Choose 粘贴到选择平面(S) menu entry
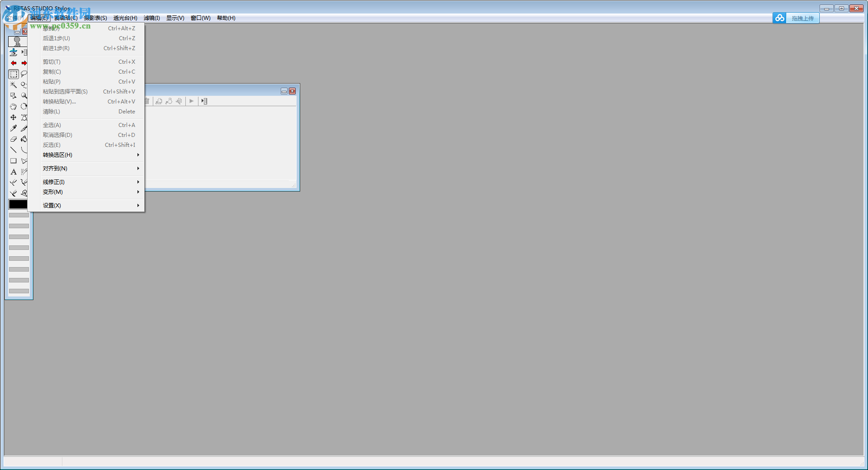Viewport: 868px width, 470px height. [86, 92]
